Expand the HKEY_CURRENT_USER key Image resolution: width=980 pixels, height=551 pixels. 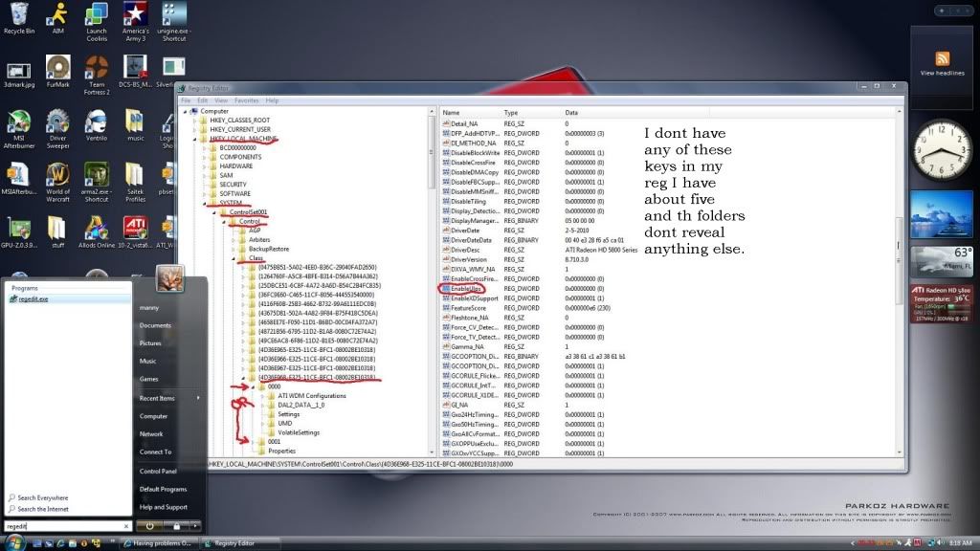click(195, 129)
